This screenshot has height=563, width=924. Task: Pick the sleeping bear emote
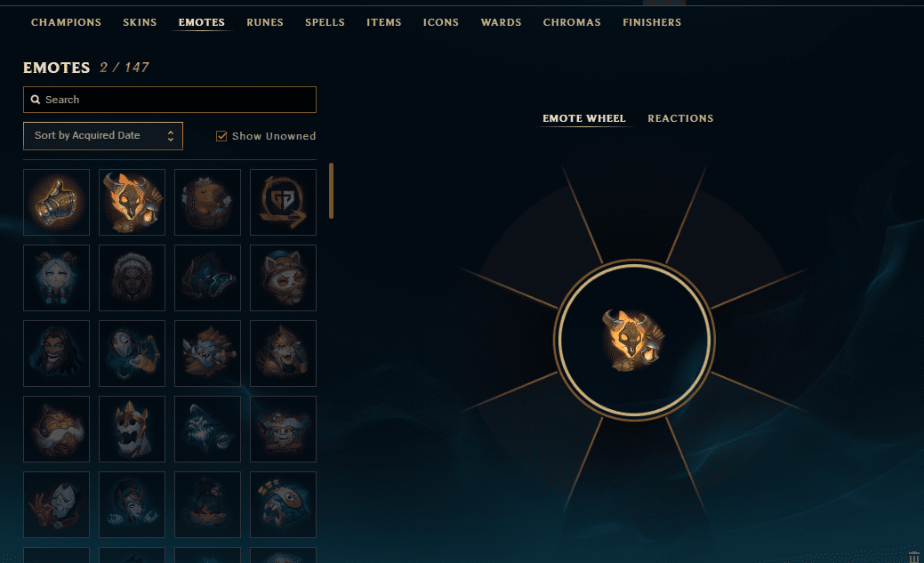(x=207, y=202)
